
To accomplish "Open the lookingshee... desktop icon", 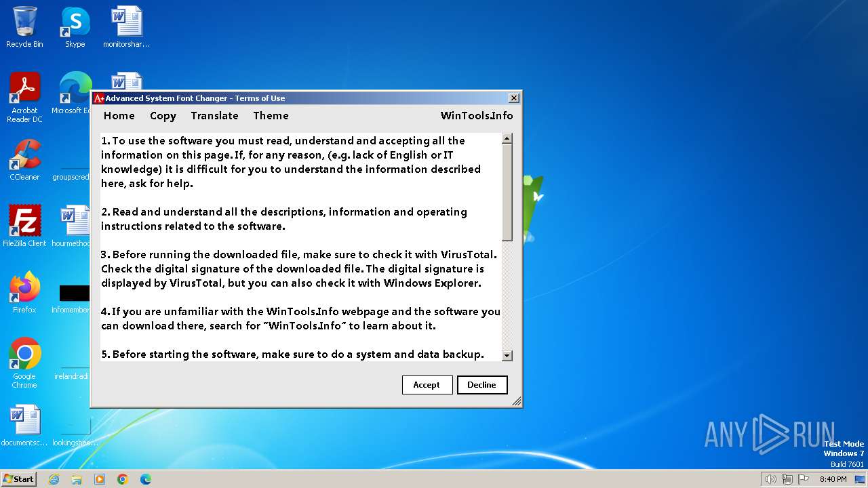I will point(75,432).
